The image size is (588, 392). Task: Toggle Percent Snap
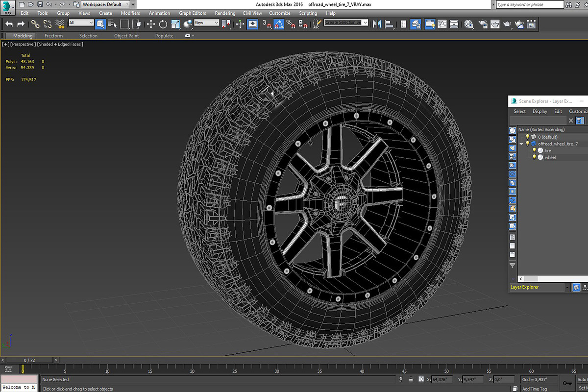pyautogui.click(x=290, y=24)
